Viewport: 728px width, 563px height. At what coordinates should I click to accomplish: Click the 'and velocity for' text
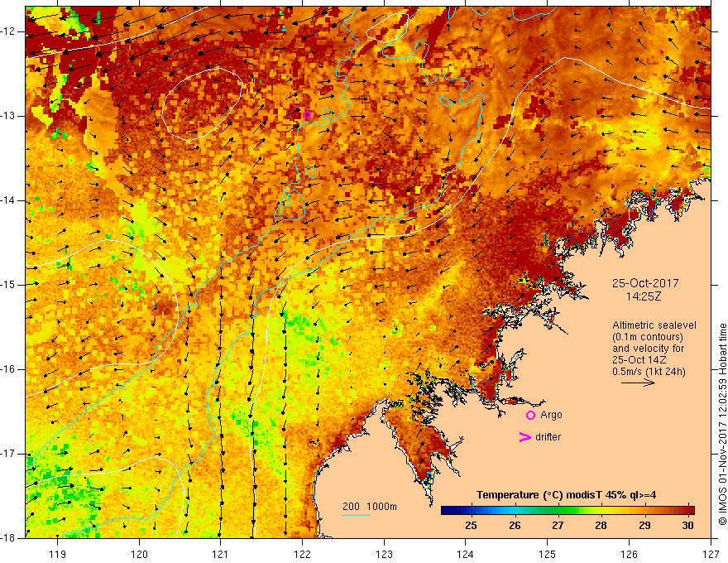pos(648,349)
